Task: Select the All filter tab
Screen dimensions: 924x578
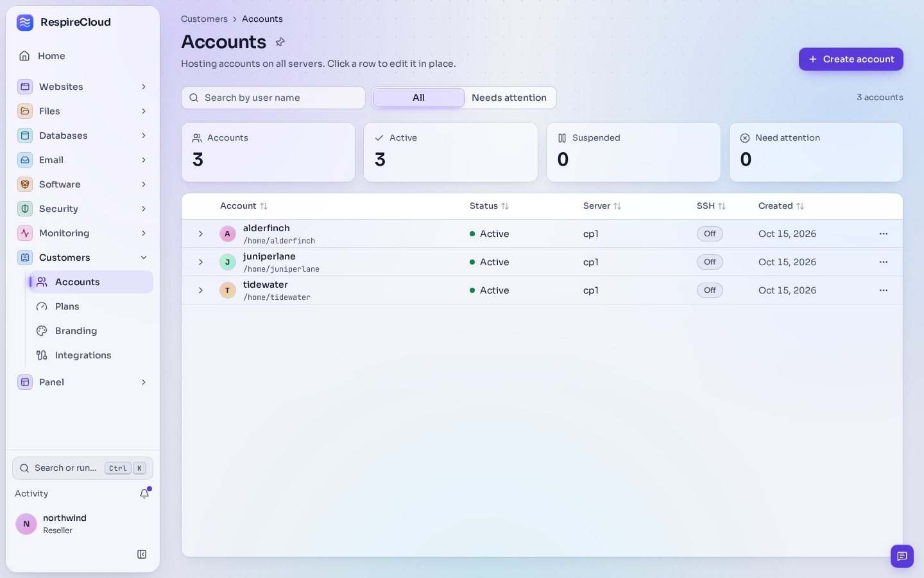Action: (418, 98)
